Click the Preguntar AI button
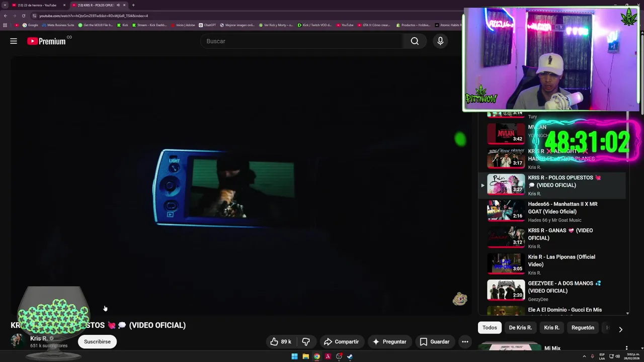 tap(389, 342)
